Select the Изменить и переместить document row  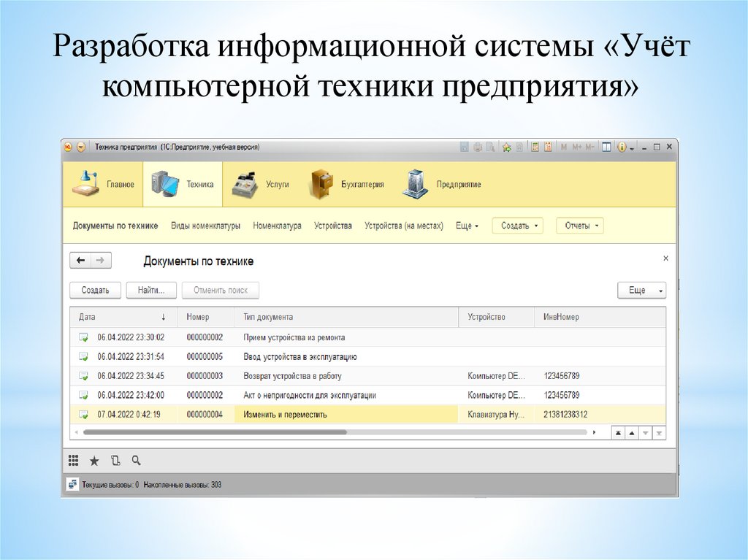(x=285, y=415)
